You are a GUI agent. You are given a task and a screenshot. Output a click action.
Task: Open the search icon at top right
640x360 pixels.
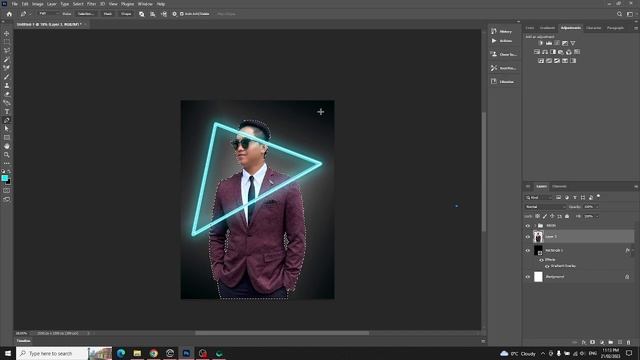[x=619, y=14]
